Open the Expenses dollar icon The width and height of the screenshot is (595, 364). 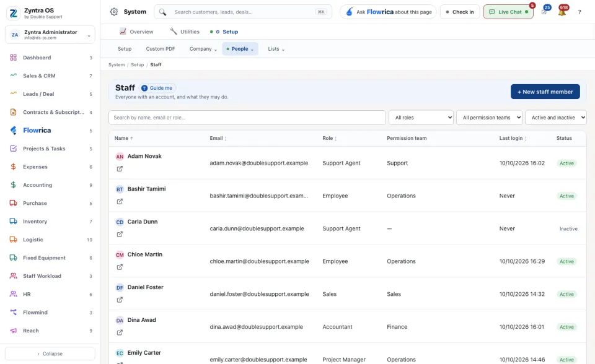click(x=13, y=167)
